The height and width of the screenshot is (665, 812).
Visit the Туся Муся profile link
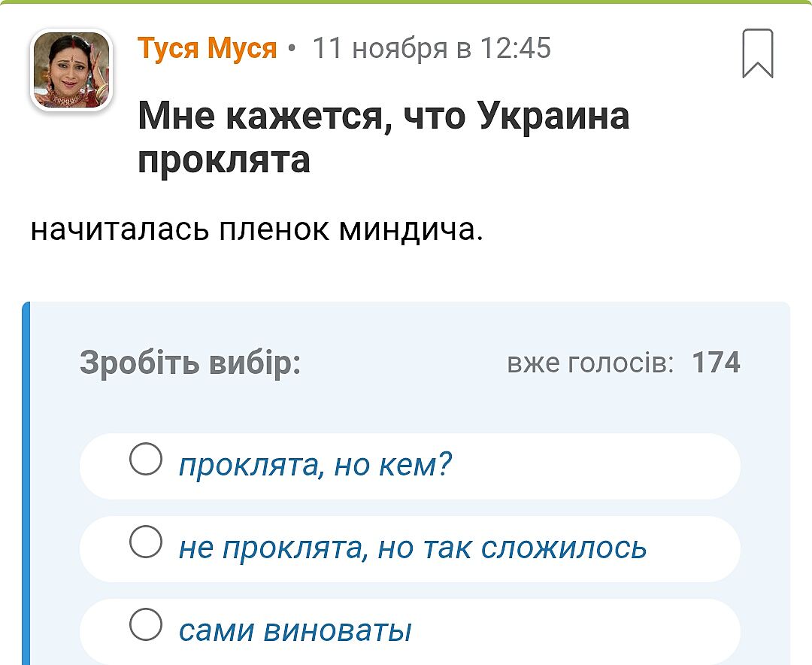(x=208, y=49)
